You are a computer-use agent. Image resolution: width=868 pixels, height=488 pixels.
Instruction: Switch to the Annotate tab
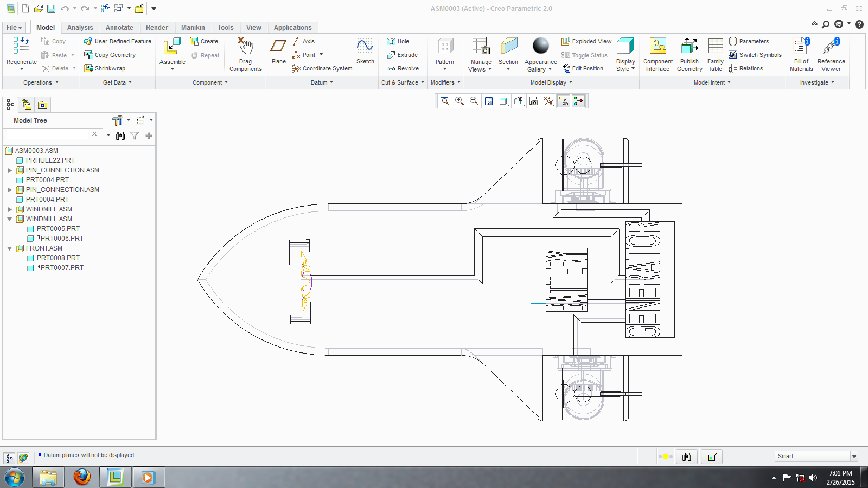point(119,28)
